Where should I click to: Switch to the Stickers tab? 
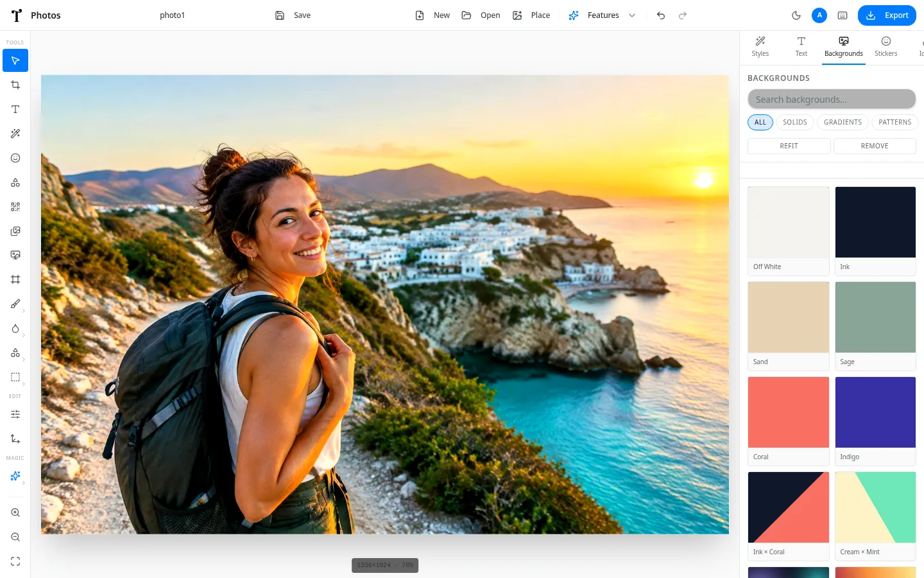[886, 48]
